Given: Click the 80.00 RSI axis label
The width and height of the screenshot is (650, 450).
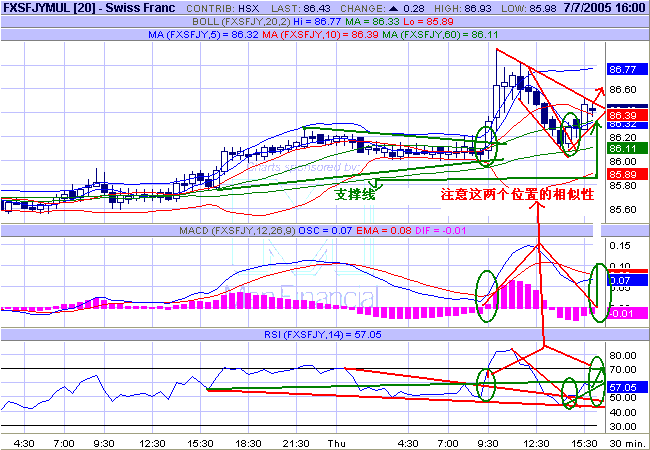Looking at the screenshot, I should tap(623, 356).
